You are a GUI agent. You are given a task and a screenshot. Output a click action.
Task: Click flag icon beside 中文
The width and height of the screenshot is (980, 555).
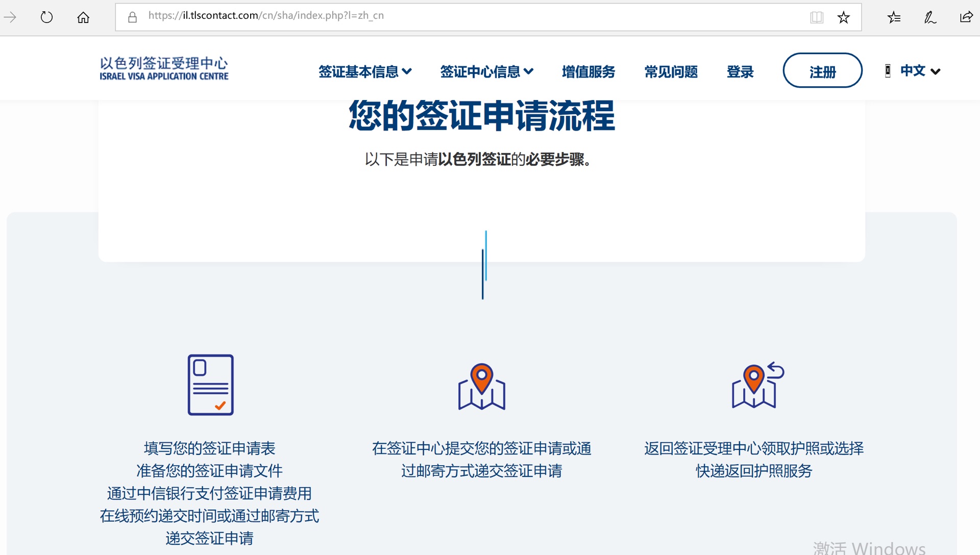[888, 71]
